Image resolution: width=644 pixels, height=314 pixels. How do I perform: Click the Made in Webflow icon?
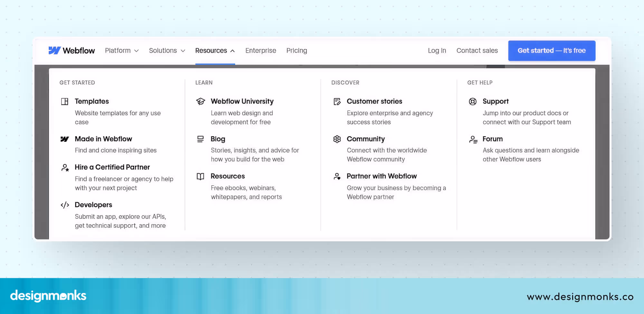tap(65, 139)
